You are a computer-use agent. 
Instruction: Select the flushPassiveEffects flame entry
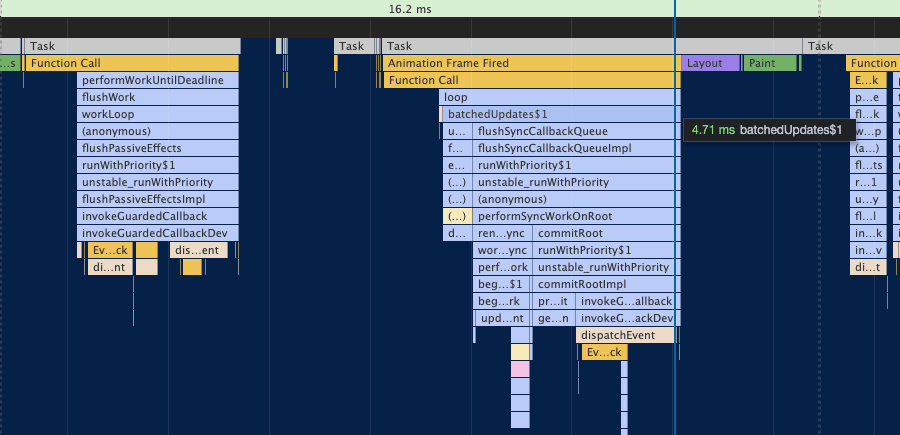(x=158, y=148)
